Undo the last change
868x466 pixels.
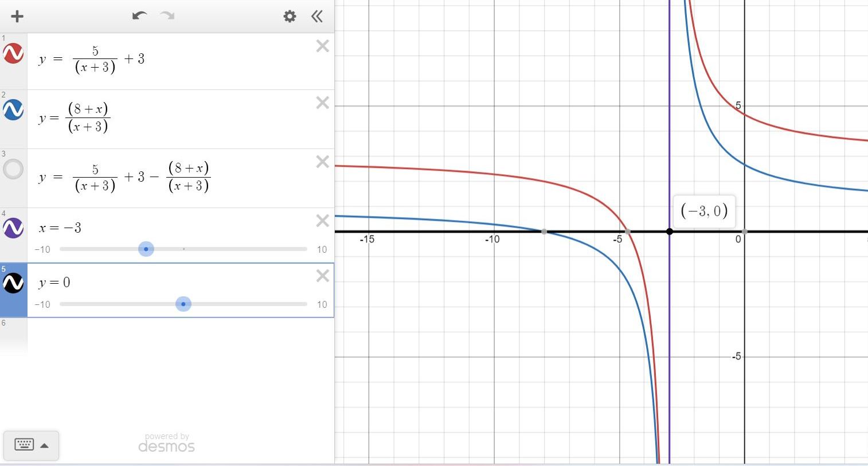pos(139,15)
